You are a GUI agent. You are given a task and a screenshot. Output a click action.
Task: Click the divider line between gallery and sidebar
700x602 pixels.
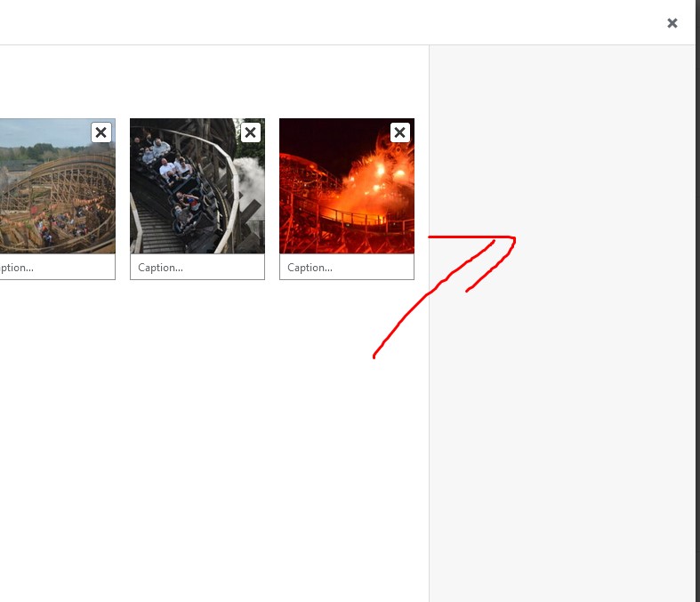tap(429, 402)
